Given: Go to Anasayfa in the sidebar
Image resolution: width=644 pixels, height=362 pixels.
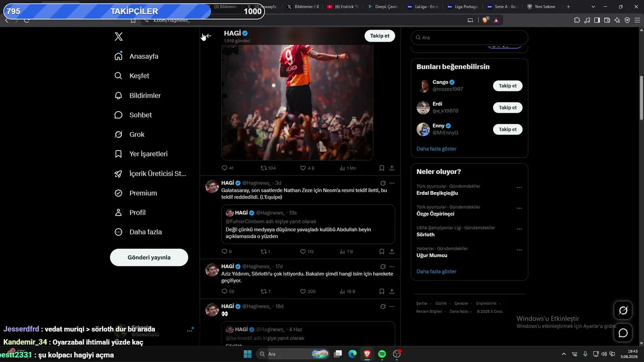Looking at the screenshot, I should 137,56.
